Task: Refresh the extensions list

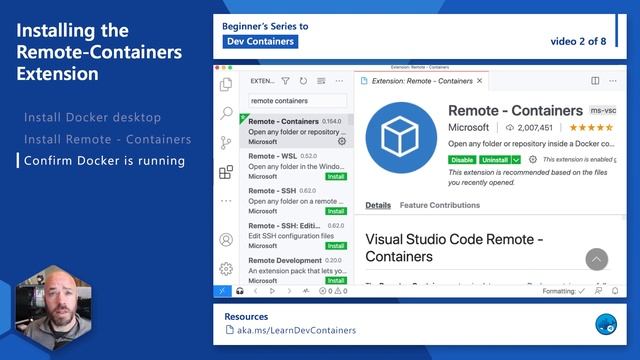Action: [x=303, y=81]
